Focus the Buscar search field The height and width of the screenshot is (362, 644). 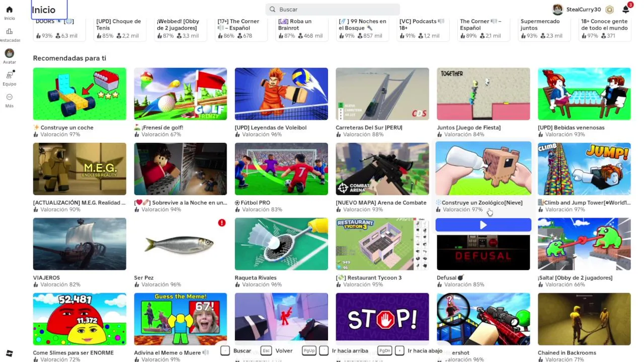[x=333, y=9]
